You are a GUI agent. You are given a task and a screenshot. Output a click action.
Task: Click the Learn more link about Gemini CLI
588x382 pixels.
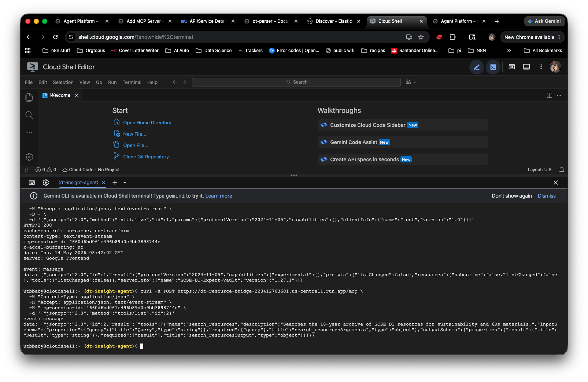[x=219, y=196]
